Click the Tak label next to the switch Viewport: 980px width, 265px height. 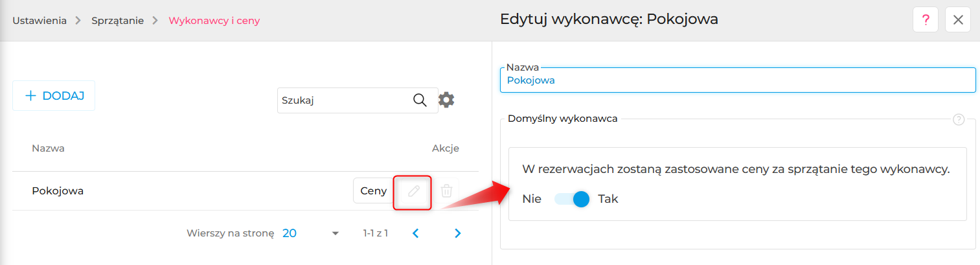click(608, 199)
